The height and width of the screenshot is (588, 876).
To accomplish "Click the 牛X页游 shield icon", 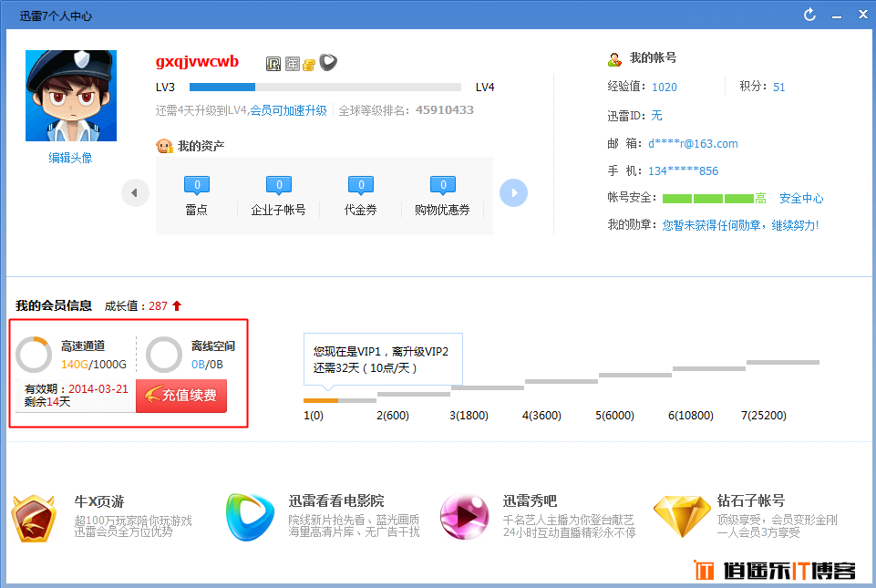I will [x=34, y=518].
